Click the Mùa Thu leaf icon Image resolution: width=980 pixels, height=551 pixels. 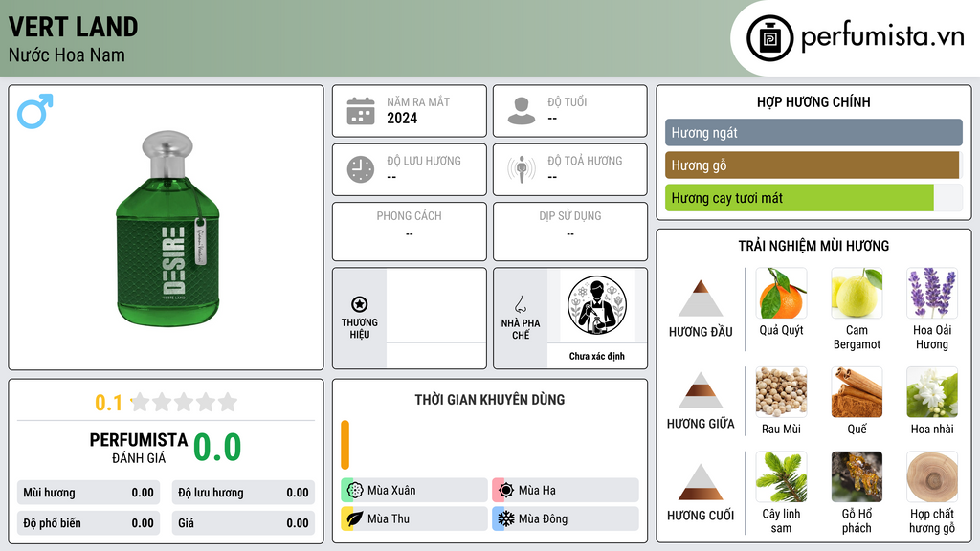click(x=355, y=518)
